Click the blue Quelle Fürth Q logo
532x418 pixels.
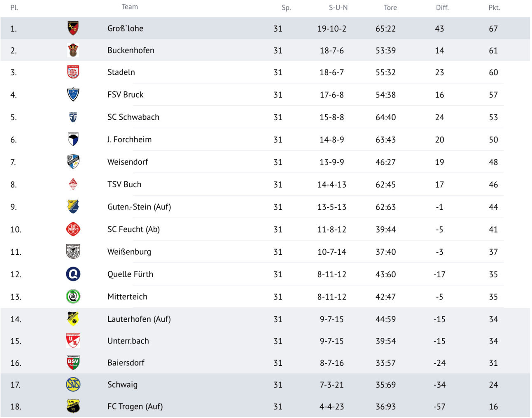(x=73, y=274)
